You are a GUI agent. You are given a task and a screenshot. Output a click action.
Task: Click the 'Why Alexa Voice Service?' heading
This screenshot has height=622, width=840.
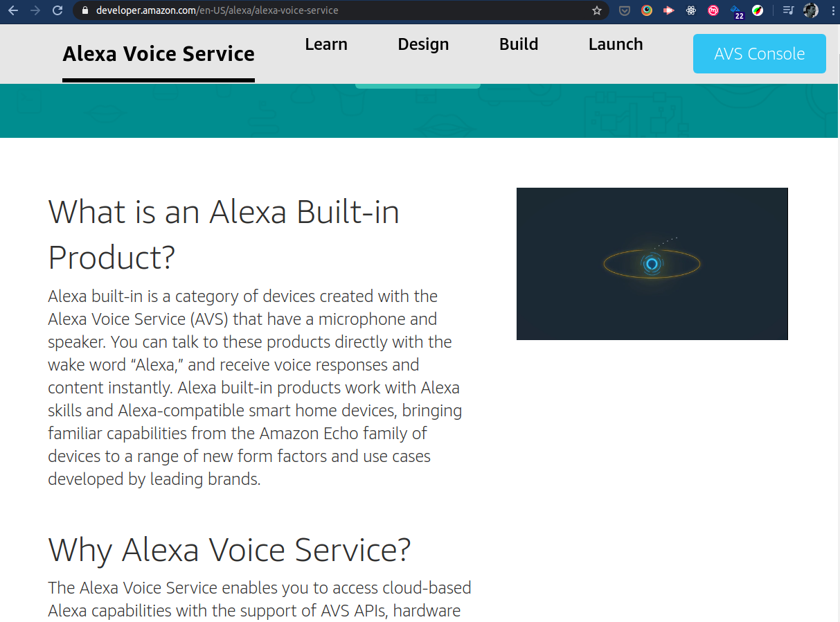pyautogui.click(x=229, y=550)
